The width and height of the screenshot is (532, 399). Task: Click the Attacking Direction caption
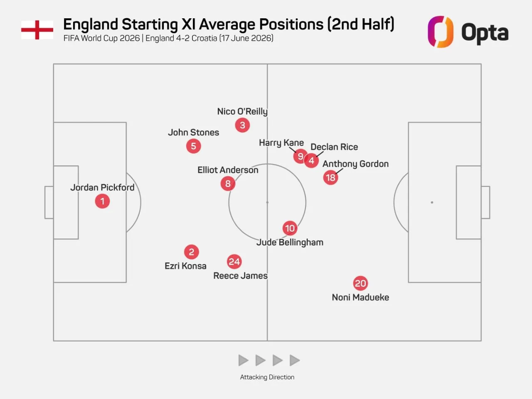point(267,377)
